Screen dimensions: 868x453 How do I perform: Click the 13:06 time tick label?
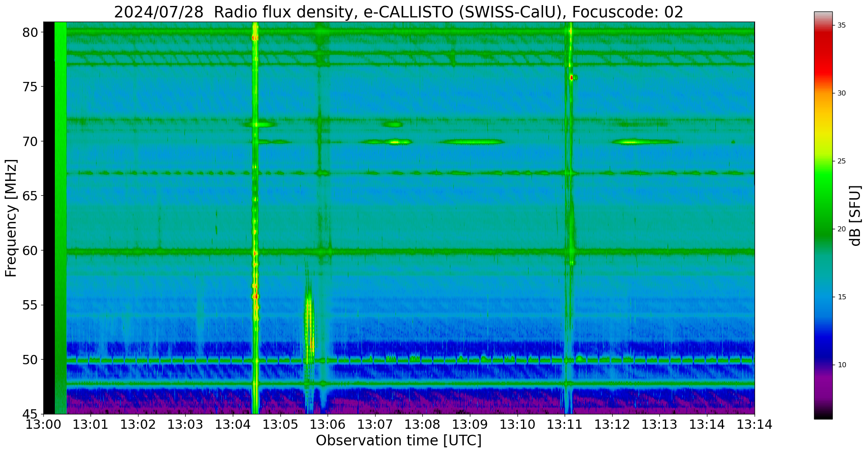(x=328, y=425)
